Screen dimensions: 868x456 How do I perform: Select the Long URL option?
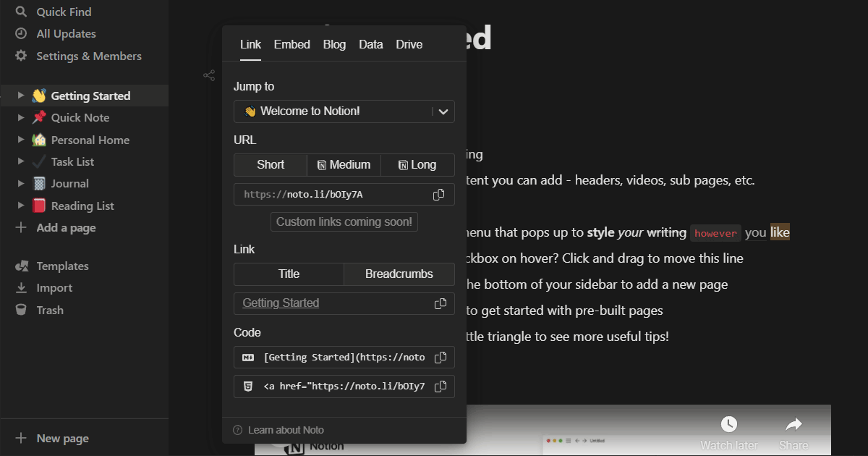click(418, 165)
